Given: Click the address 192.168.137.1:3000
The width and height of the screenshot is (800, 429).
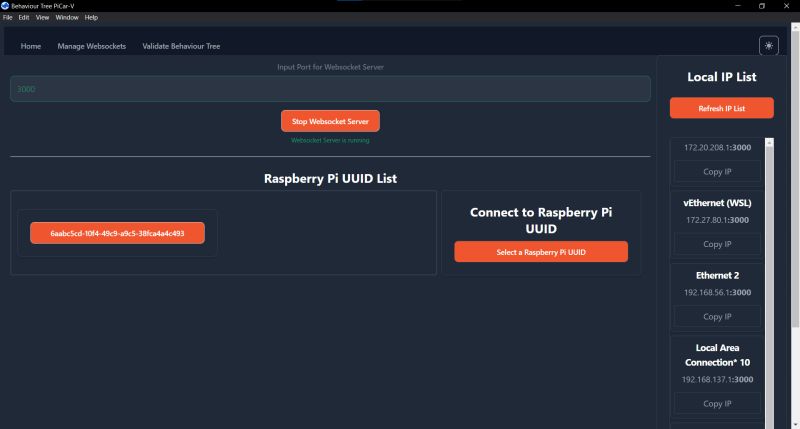Looking at the screenshot, I should coord(717,379).
